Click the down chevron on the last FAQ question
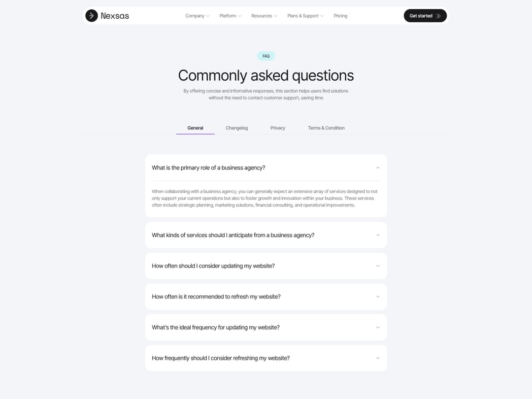 [x=378, y=358]
